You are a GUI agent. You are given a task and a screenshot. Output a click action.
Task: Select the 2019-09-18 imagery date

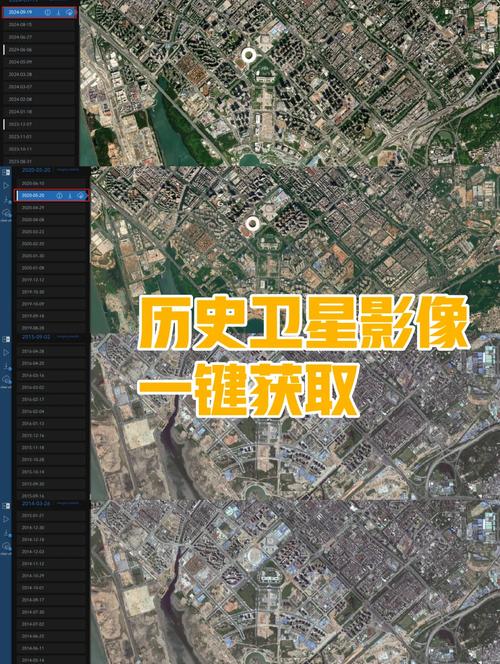coord(52,316)
